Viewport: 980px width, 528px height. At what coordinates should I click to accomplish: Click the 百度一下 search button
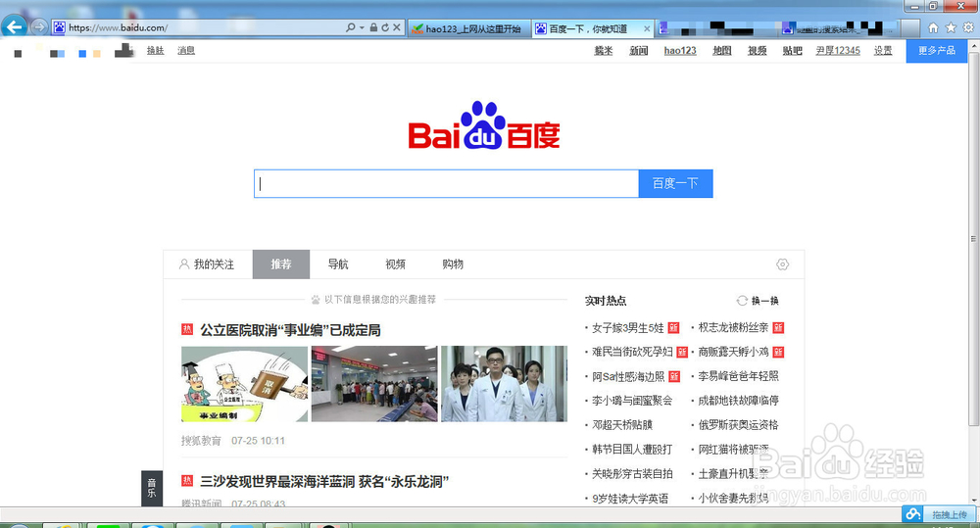pyautogui.click(x=675, y=184)
